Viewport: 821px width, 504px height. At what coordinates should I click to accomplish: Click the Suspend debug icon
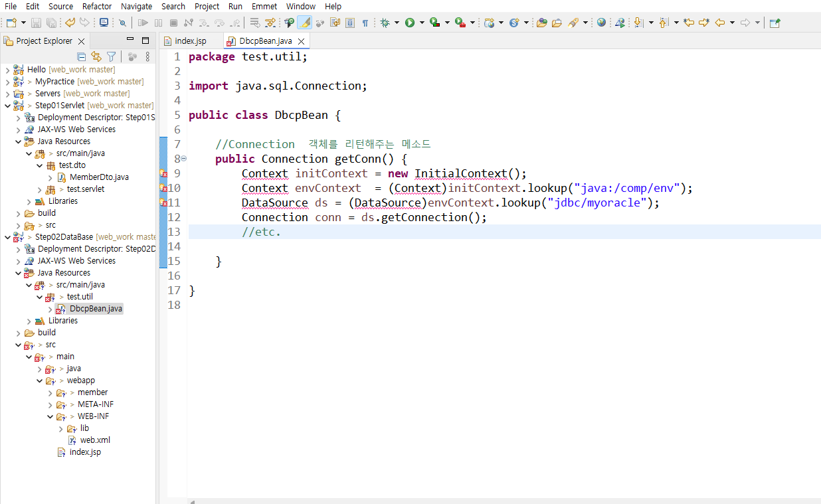(x=158, y=23)
